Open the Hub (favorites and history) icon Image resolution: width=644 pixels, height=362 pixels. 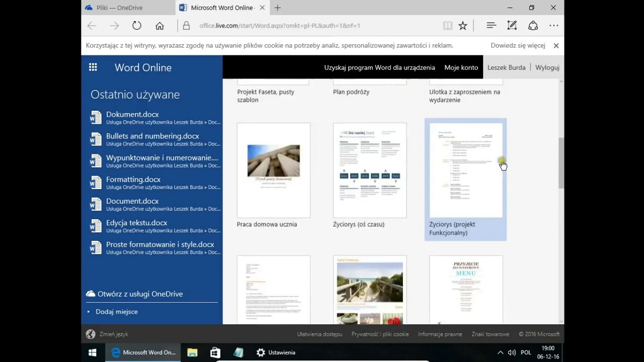(x=492, y=26)
